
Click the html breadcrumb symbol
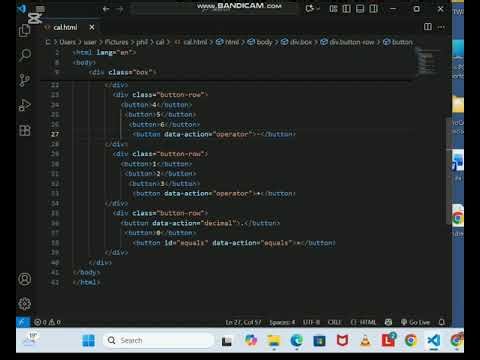coord(228,42)
